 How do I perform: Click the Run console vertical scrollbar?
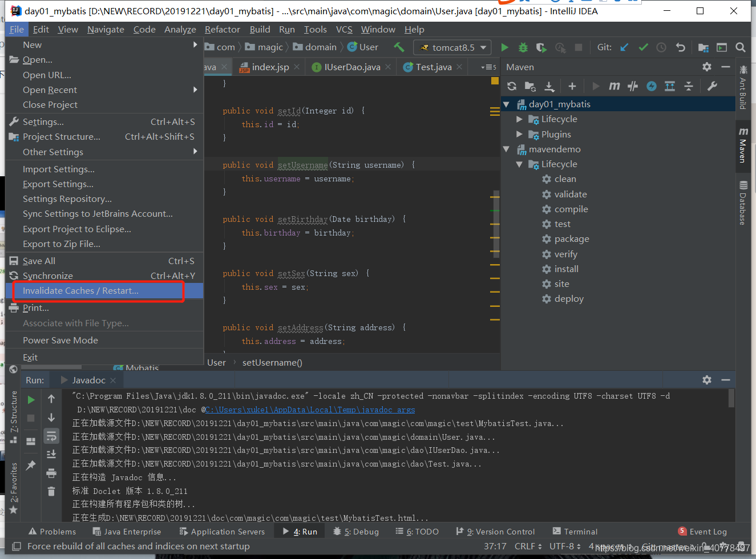point(731,399)
